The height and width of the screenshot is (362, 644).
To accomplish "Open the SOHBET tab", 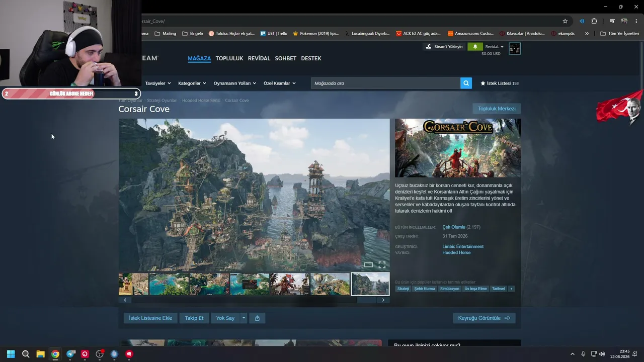I will 286,58.
